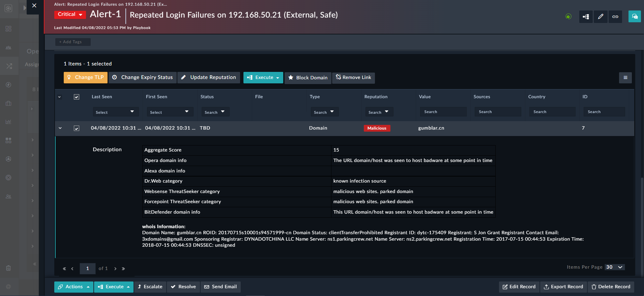The width and height of the screenshot is (644, 296).
Task: Click the page number input box
Action: (88, 269)
